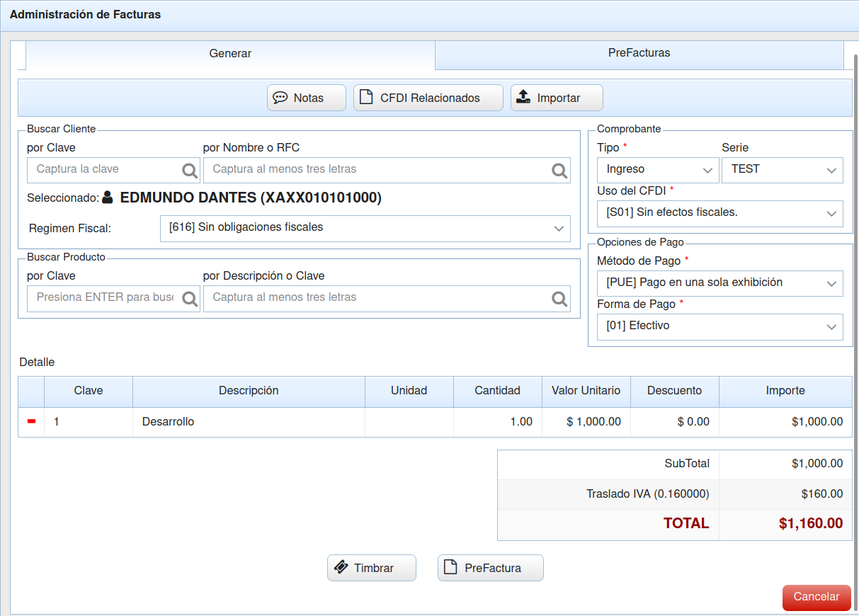Open the Forma de Pago dropdown

point(720,326)
